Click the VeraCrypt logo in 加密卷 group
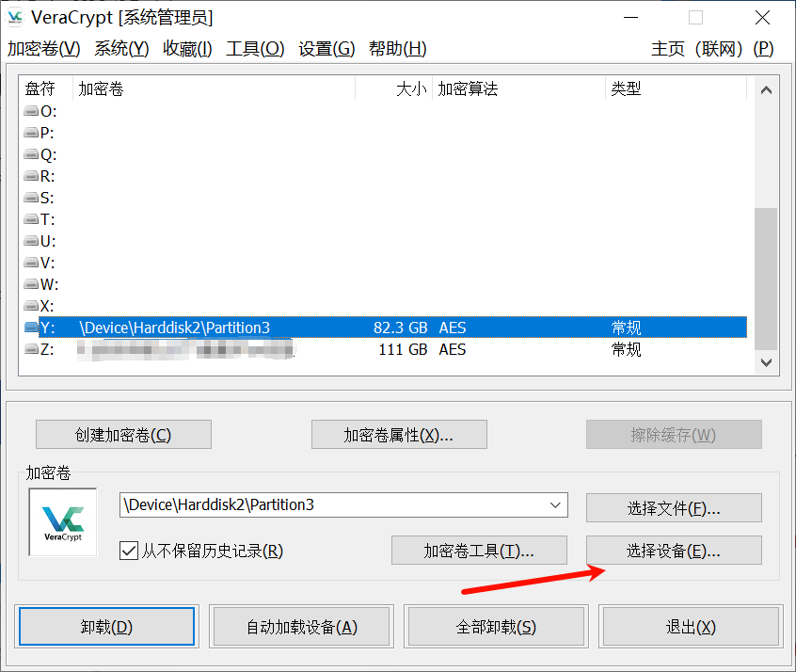 [63, 522]
